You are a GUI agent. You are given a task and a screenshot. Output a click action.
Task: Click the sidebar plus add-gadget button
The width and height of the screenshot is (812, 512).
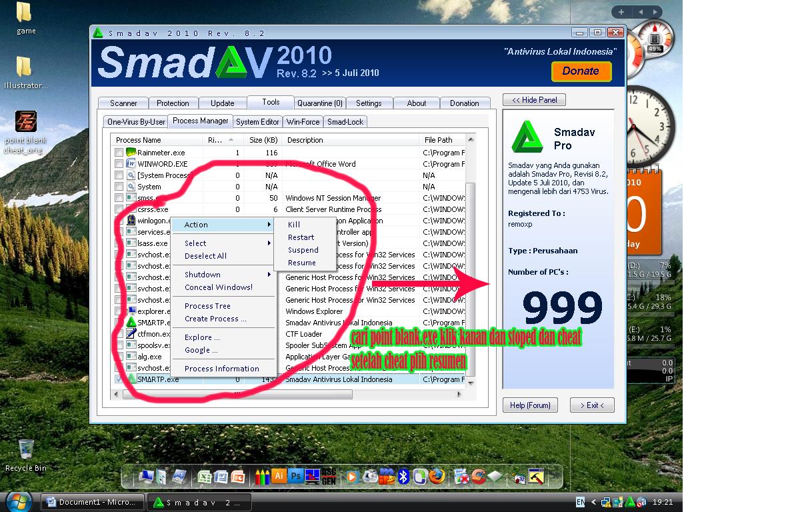point(621,12)
